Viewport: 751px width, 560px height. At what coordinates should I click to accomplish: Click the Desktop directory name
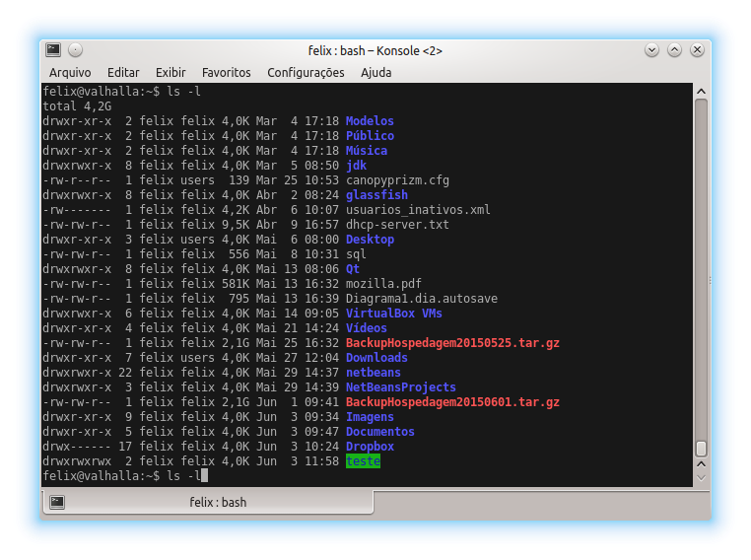coord(370,240)
